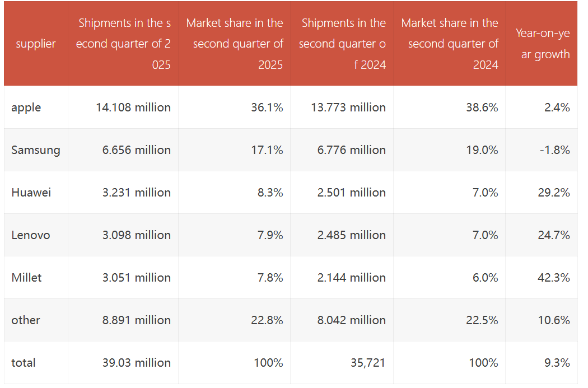Select the 'Millet' supplier cell
This screenshot has width=588, height=388.
tap(26, 278)
